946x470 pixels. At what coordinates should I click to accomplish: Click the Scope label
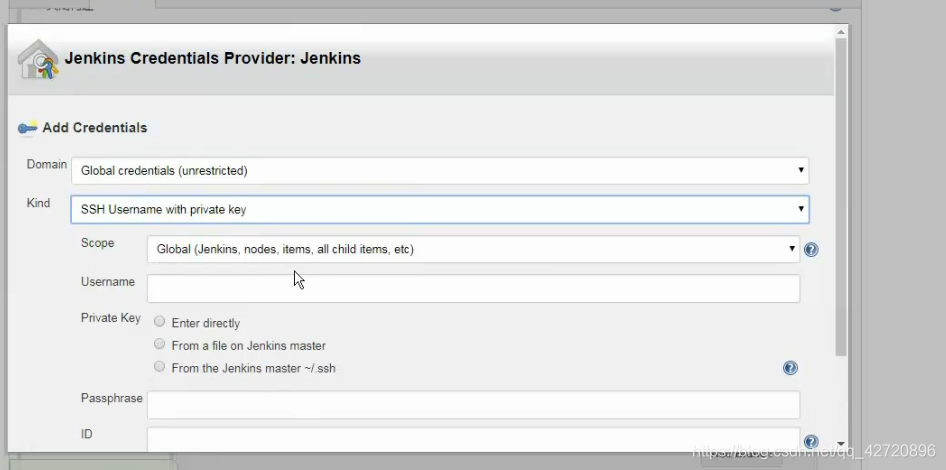(97, 243)
